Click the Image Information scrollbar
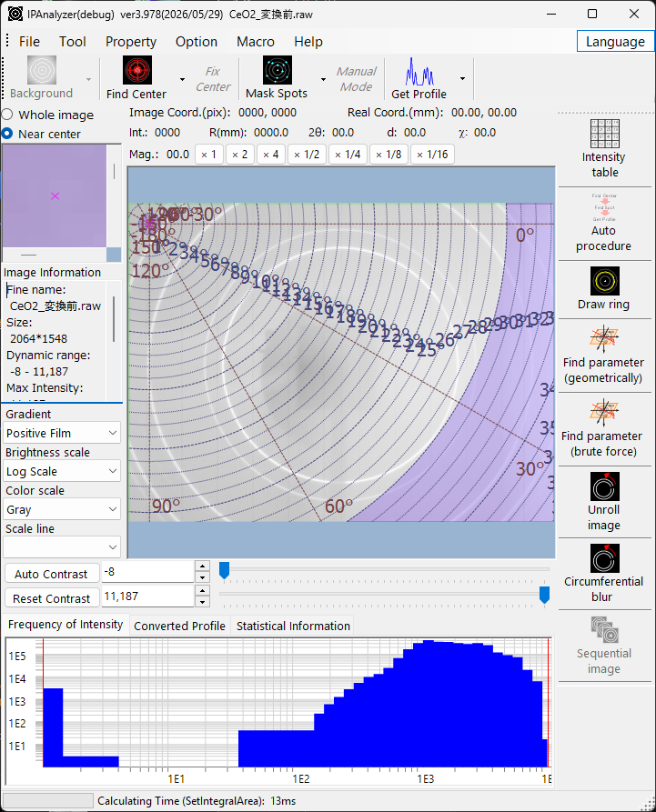The width and height of the screenshot is (656, 812). pos(114,319)
